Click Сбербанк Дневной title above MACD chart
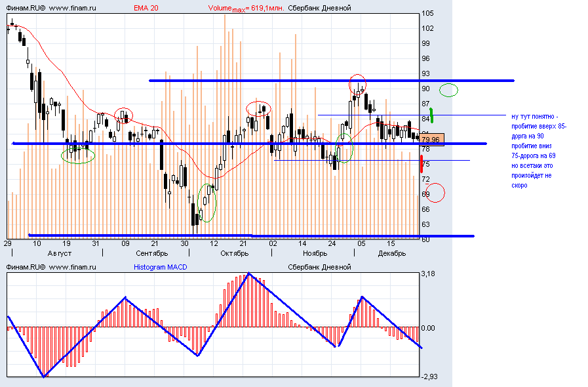The height and width of the screenshot is (387, 588). click(319, 267)
